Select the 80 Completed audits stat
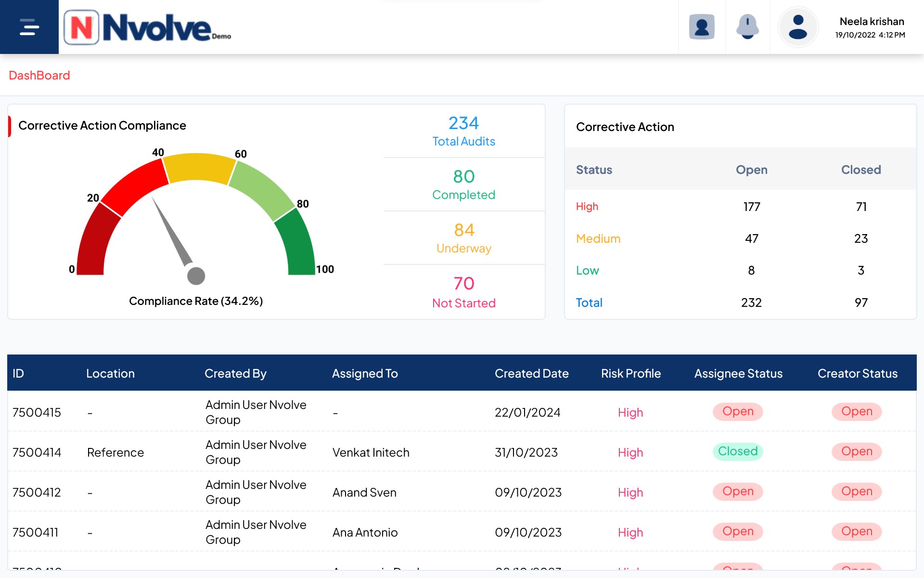Screen dimensions: 924x578 click(x=463, y=184)
